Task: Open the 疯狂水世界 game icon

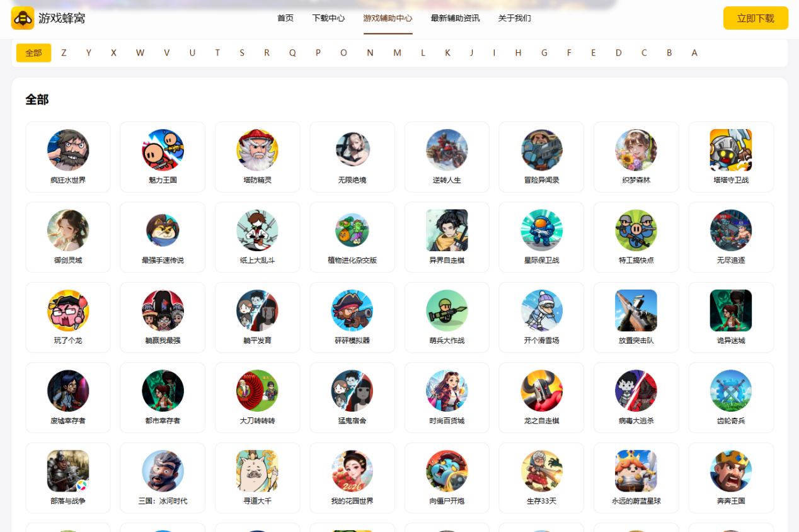Action: click(68, 150)
